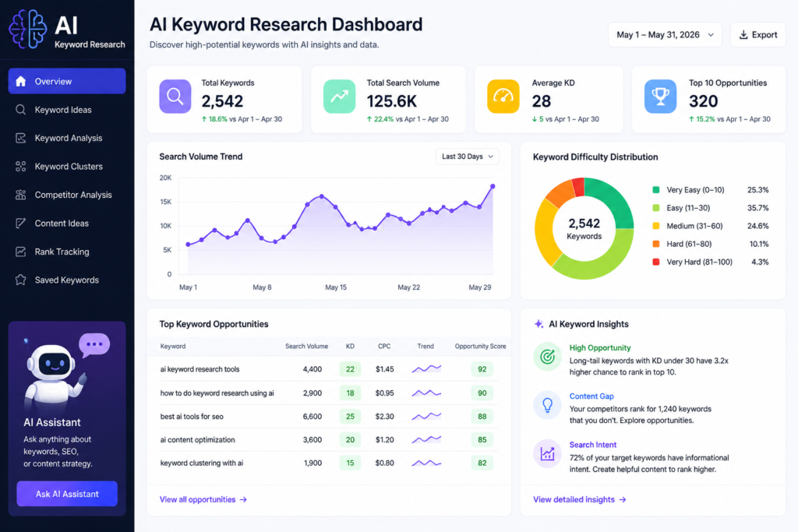Click the Rank Tracking graph icon
Image resolution: width=798 pixels, height=532 pixels.
[x=21, y=252]
